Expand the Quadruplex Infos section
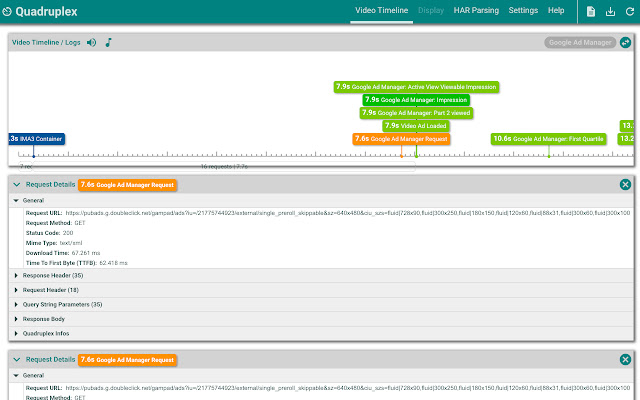The height and width of the screenshot is (400, 640). (321, 333)
